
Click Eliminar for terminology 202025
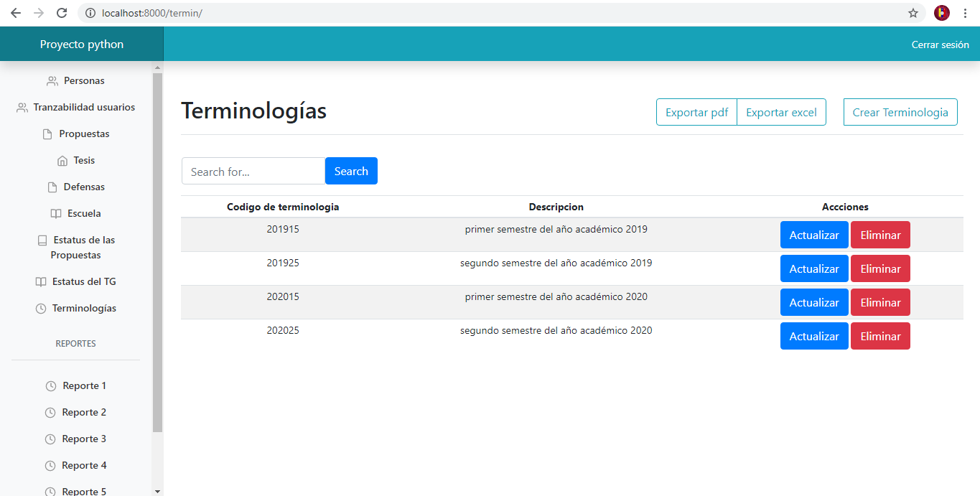(880, 336)
